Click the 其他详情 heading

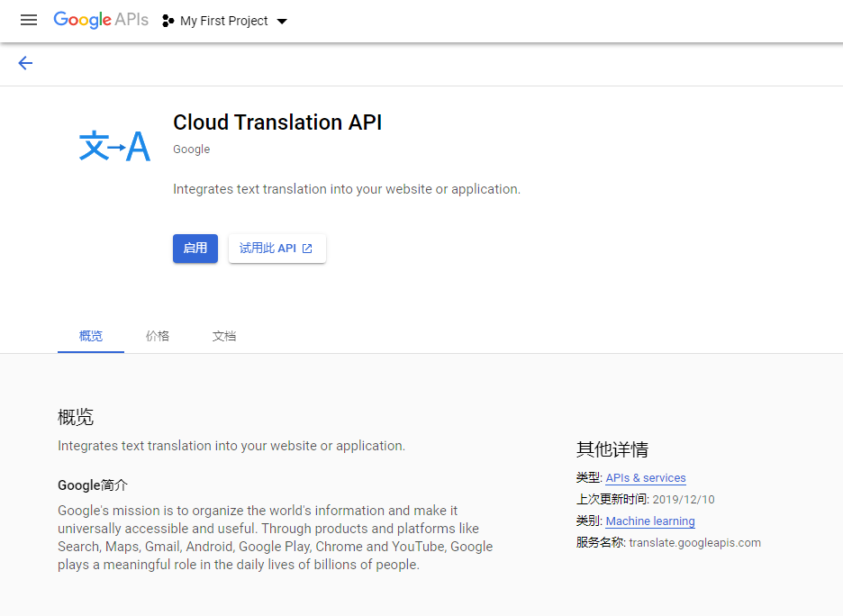pyautogui.click(x=612, y=449)
